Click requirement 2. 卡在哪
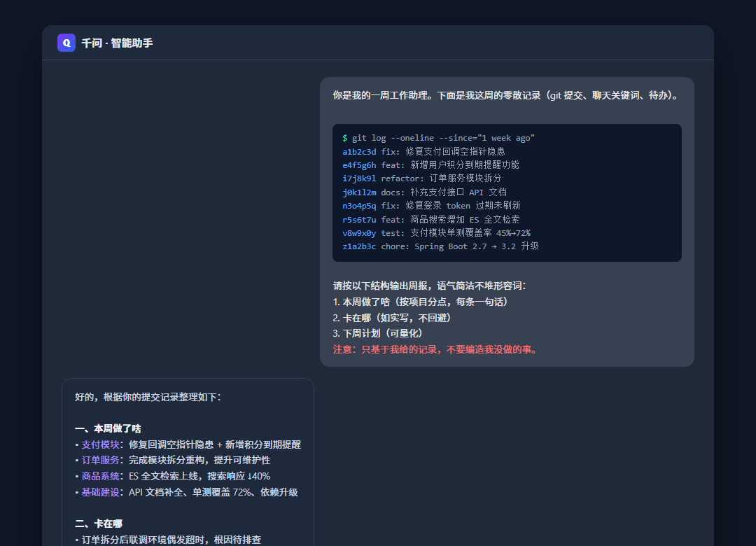This screenshot has width=756, height=546. (392, 318)
